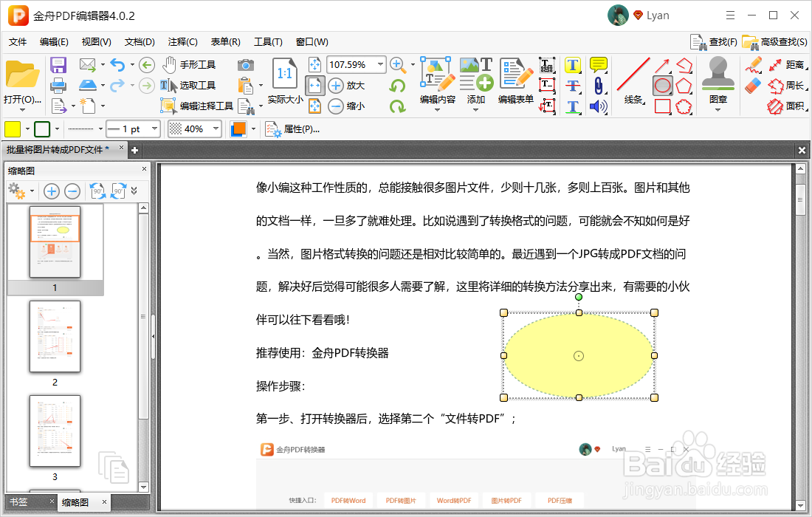812x517 pixels.
Task: Click the green stroke color swatch
Action: click(42, 129)
